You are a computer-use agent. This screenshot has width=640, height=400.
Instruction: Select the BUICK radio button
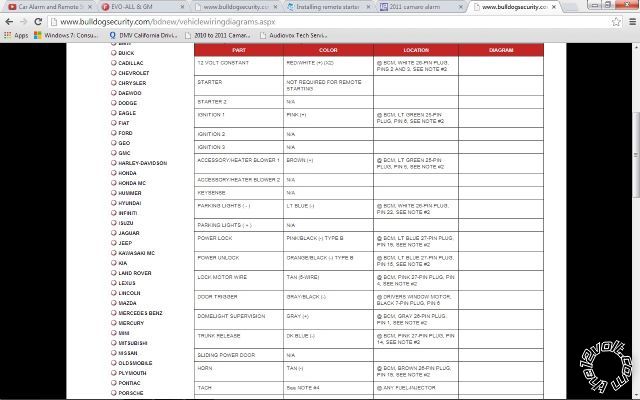pos(113,53)
